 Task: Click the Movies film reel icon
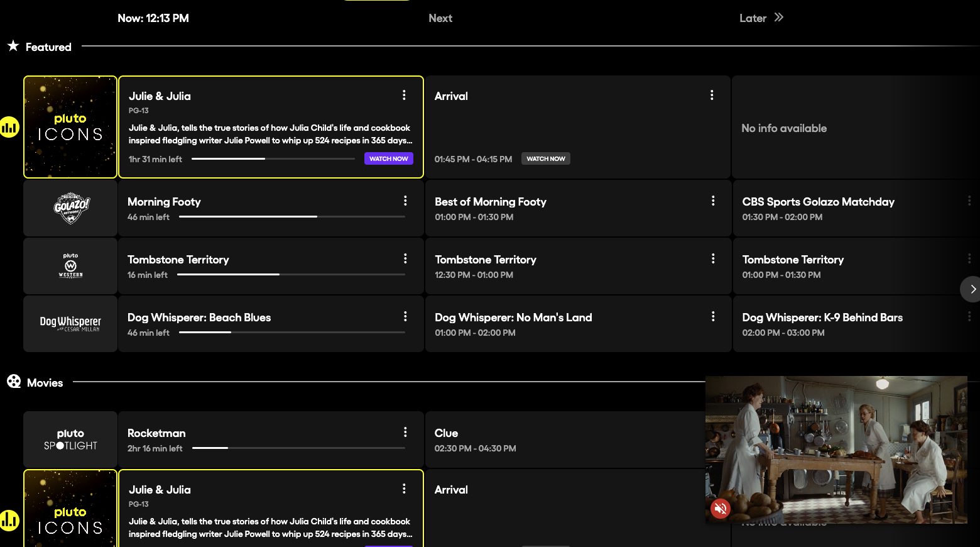(x=14, y=382)
